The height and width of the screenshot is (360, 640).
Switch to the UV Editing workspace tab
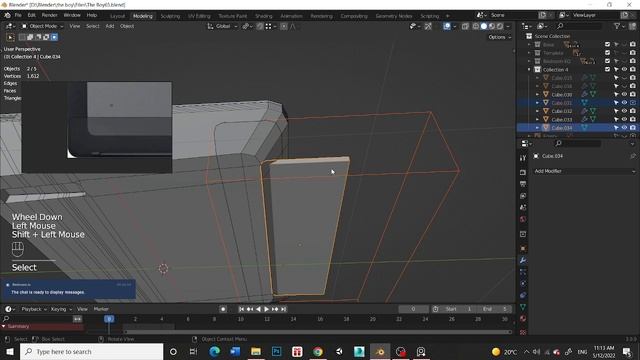click(x=199, y=16)
